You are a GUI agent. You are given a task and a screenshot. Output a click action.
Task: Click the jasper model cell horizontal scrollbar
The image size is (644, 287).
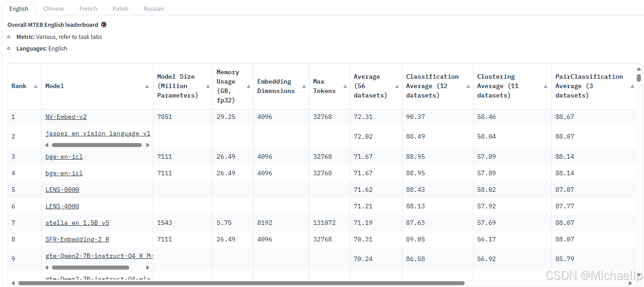click(97, 145)
